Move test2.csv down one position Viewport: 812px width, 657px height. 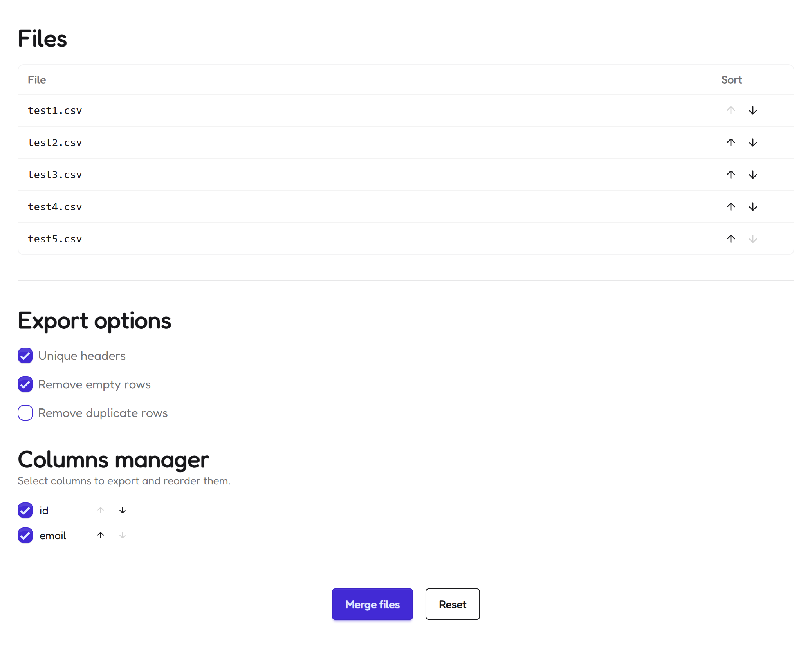tap(753, 143)
